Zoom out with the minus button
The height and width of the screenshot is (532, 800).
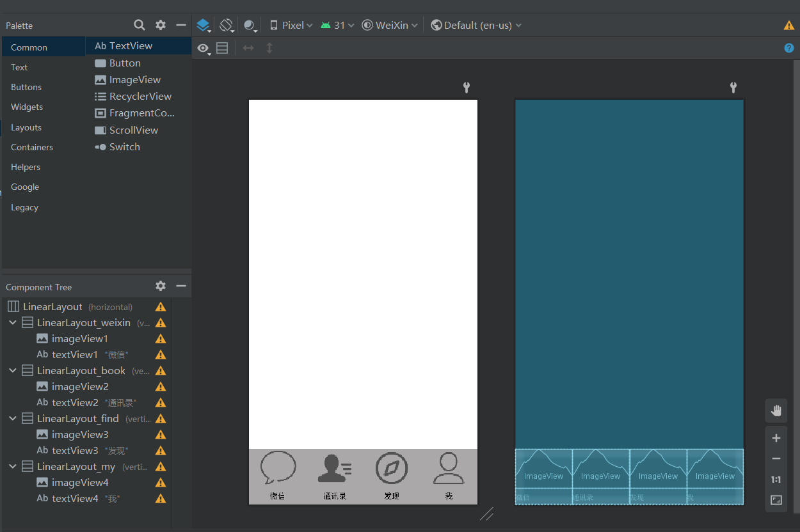(776, 458)
